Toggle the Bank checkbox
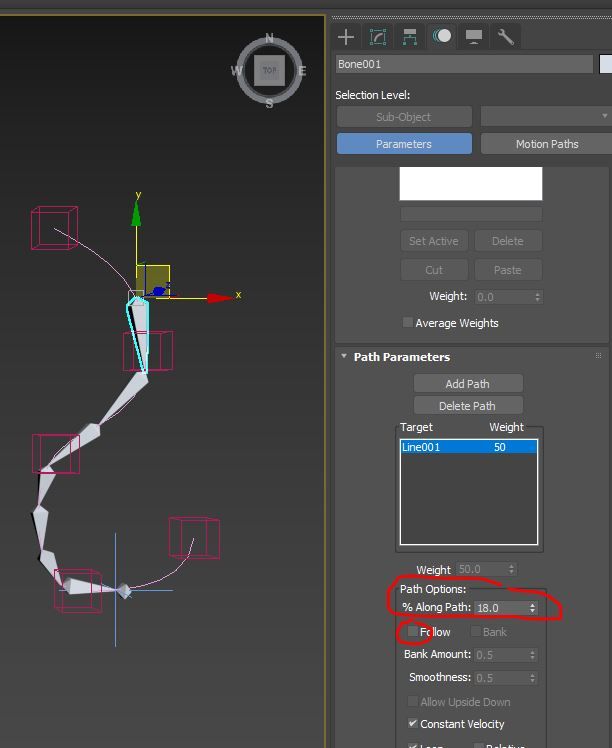 476,632
